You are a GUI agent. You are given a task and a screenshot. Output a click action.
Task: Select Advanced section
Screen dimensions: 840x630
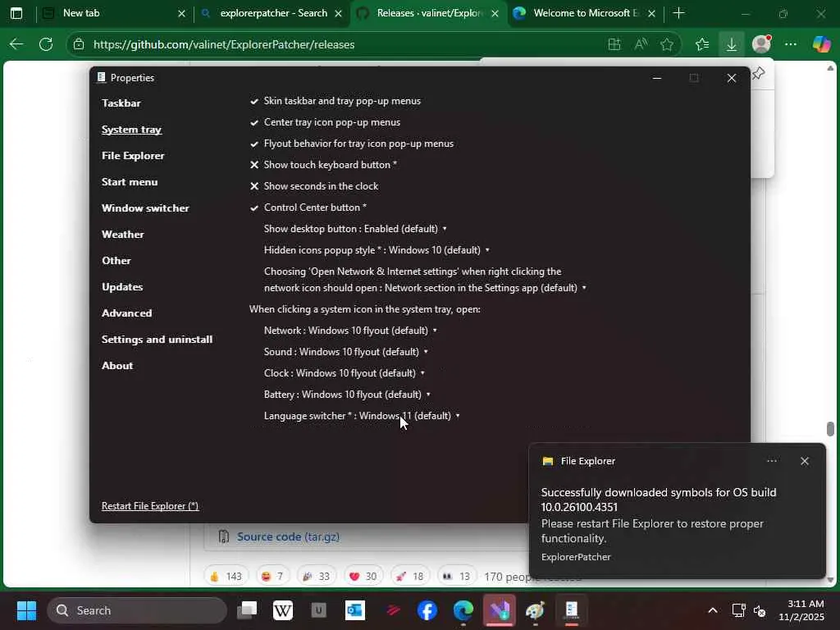pyautogui.click(x=126, y=313)
